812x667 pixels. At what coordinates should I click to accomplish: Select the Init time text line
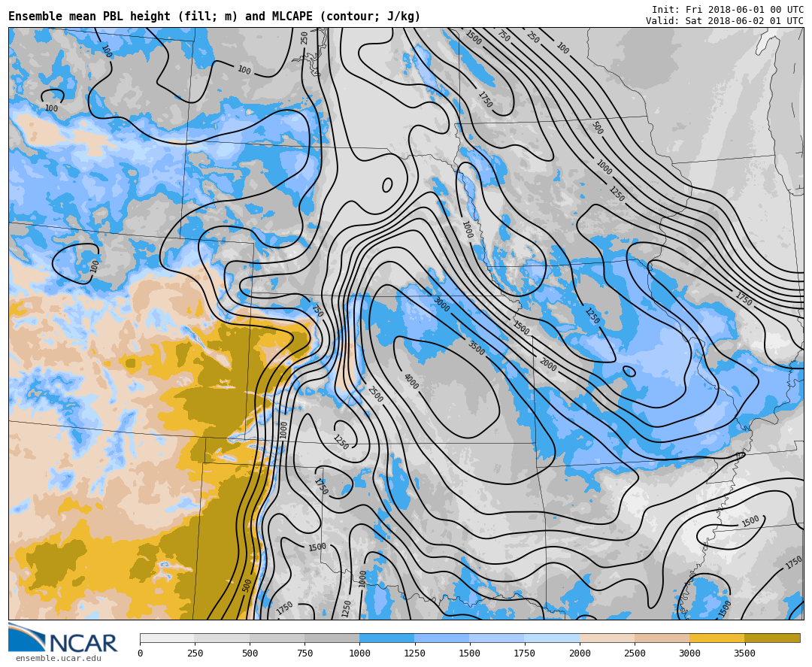tap(727, 10)
